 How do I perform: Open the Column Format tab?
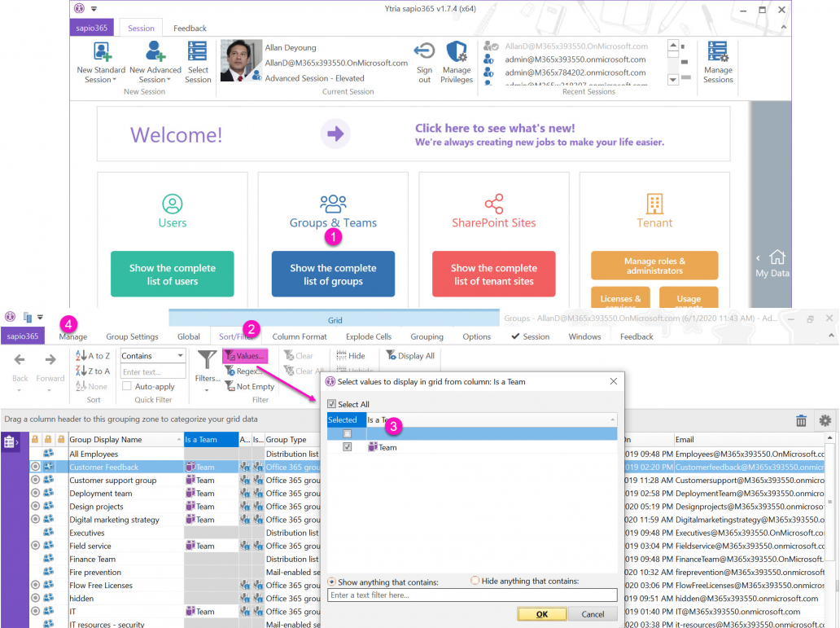[x=300, y=336]
